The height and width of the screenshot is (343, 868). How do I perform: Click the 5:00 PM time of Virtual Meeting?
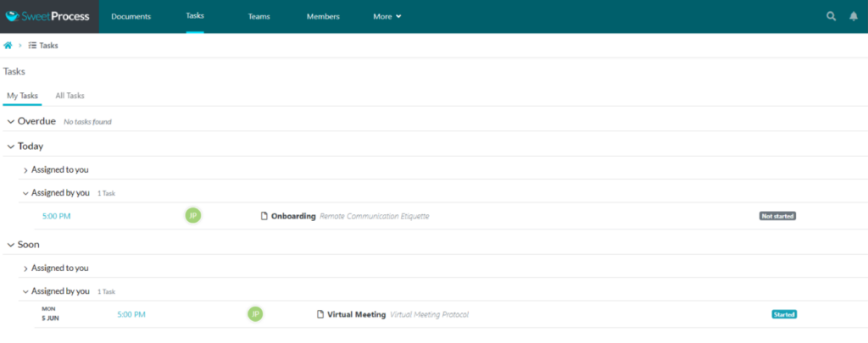point(131,314)
